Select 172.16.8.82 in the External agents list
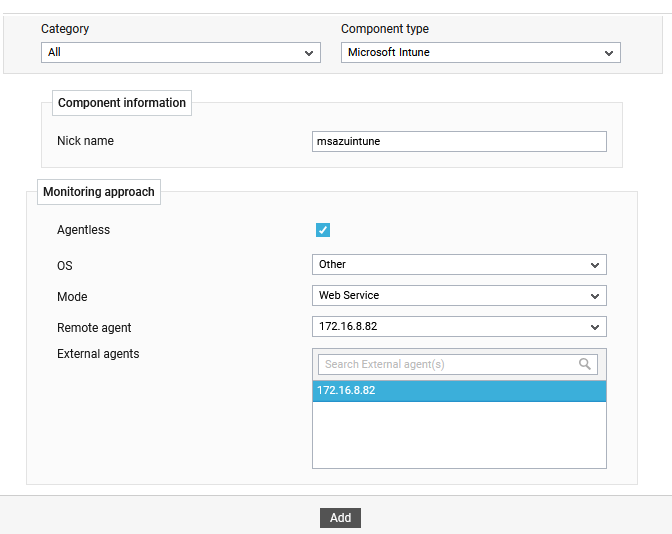 (x=459, y=391)
